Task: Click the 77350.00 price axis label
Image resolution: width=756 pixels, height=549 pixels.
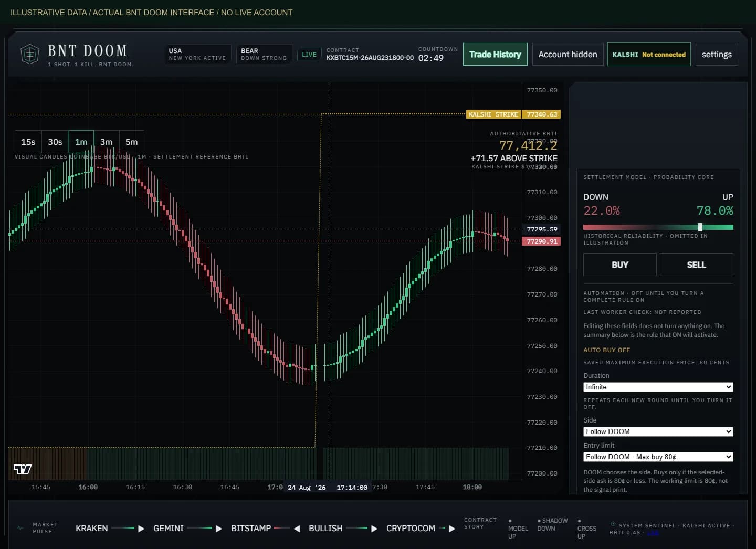Action: pyautogui.click(x=542, y=90)
